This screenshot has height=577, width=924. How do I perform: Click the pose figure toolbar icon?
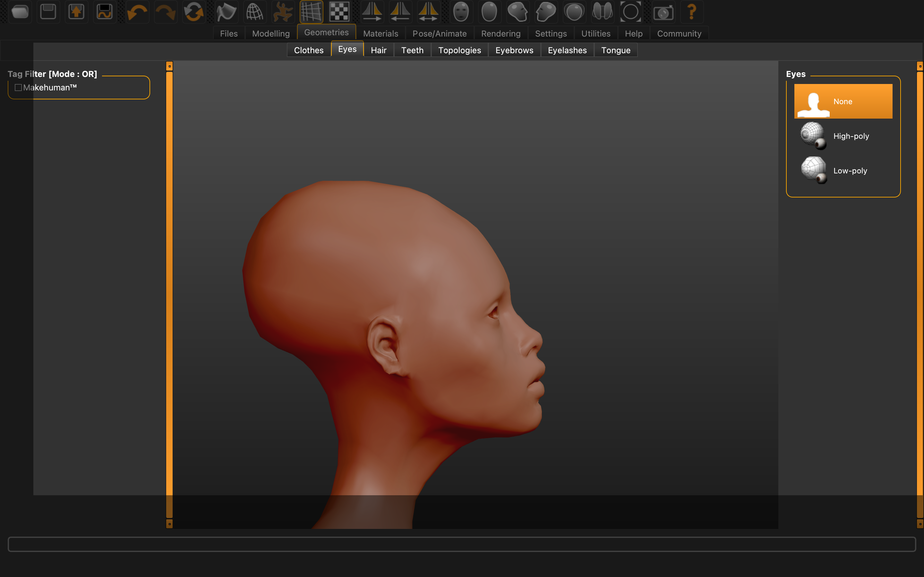point(283,12)
